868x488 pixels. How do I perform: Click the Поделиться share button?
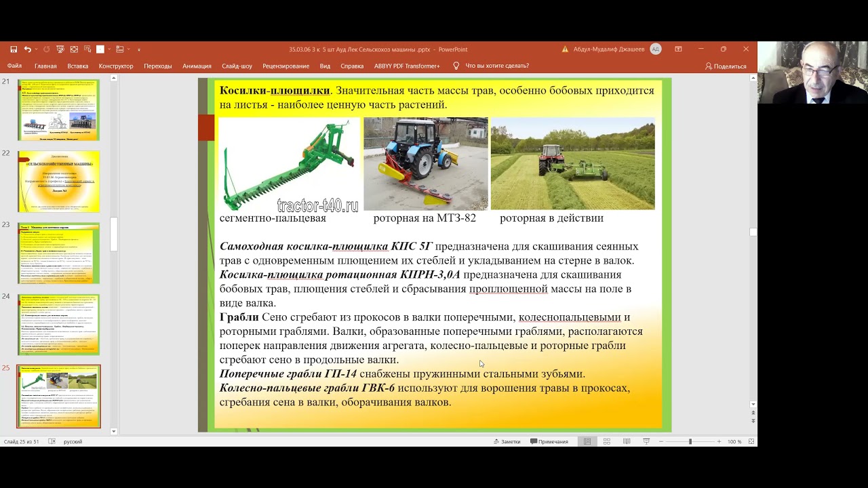726,66
